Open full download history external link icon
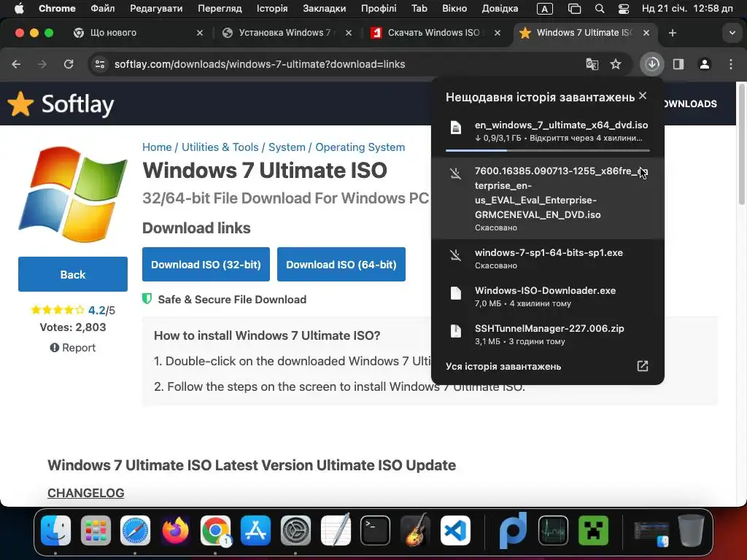The height and width of the screenshot is (560, 747). tap(643, 366)
